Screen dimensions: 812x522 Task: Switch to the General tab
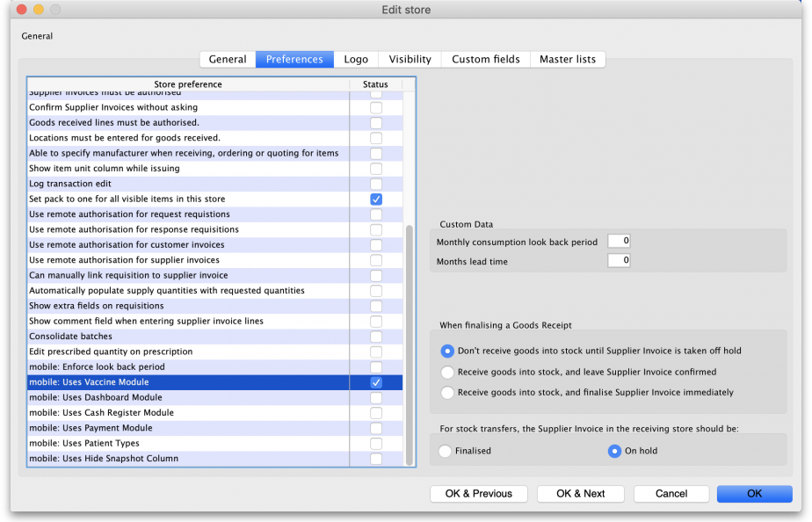pos(228,59)
